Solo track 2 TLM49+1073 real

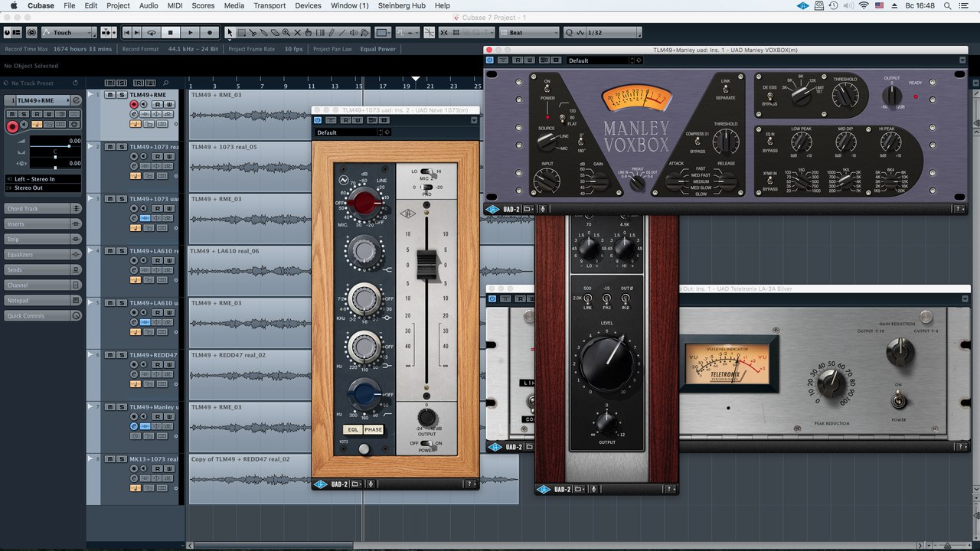click(121, 147)
